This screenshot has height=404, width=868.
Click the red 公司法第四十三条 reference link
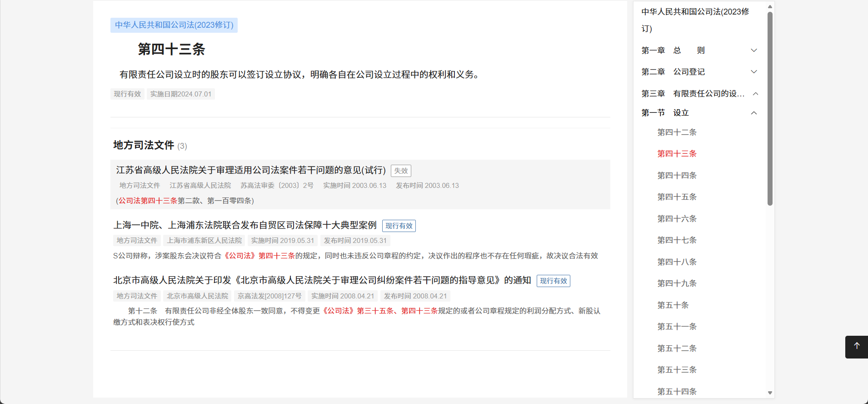coord(148,201)
